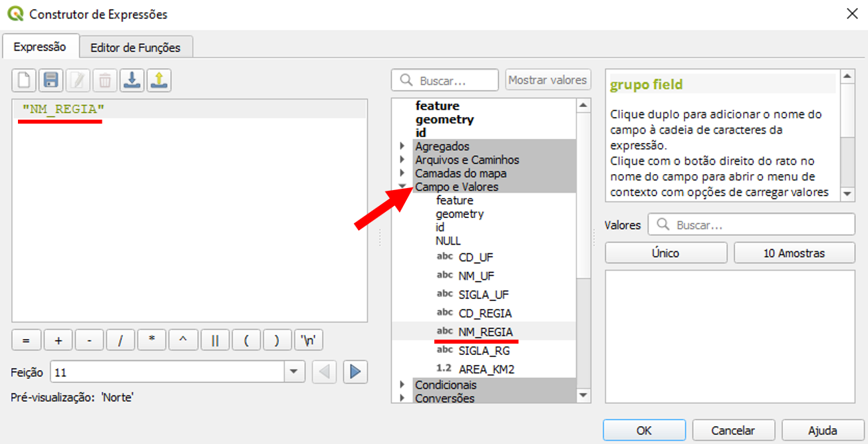Click the import user expressions icon
Image resolution: width=868 pixels, height=444 pixels.
tap(132, 81)
